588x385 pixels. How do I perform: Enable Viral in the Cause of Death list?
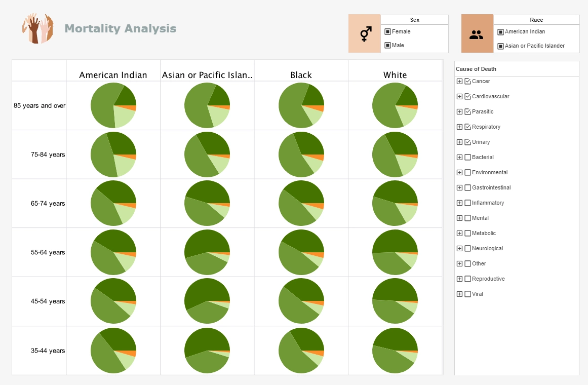[x=467, y=294]
